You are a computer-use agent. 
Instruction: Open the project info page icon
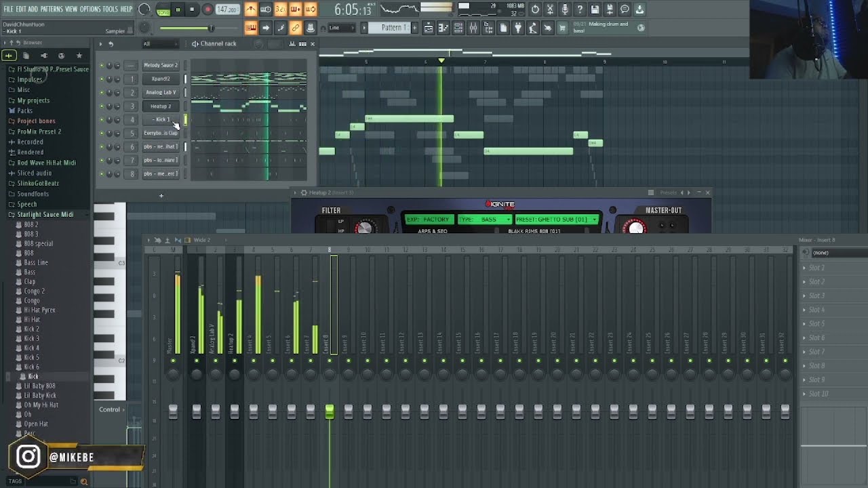[x=503, y=28]
